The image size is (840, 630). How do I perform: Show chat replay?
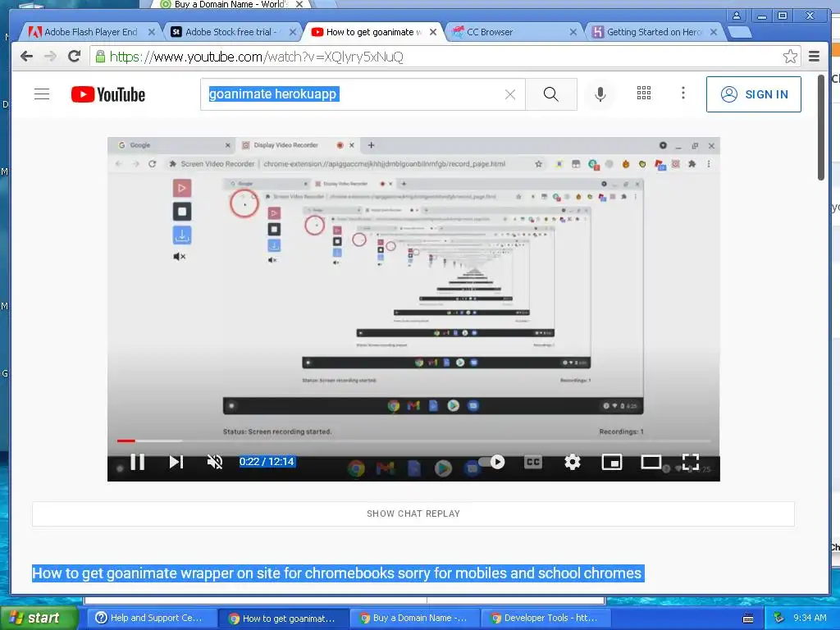pyautogui.click(x=413, y=514)
